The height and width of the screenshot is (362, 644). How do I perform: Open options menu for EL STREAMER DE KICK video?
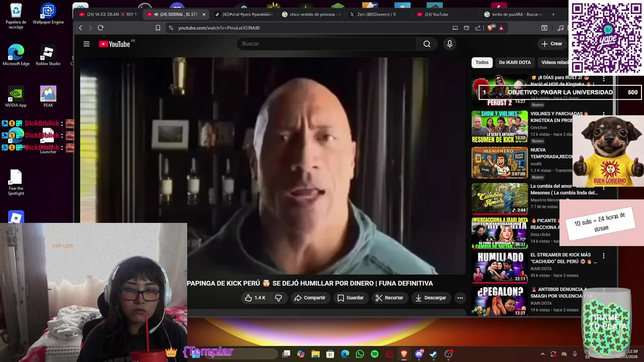604,256
